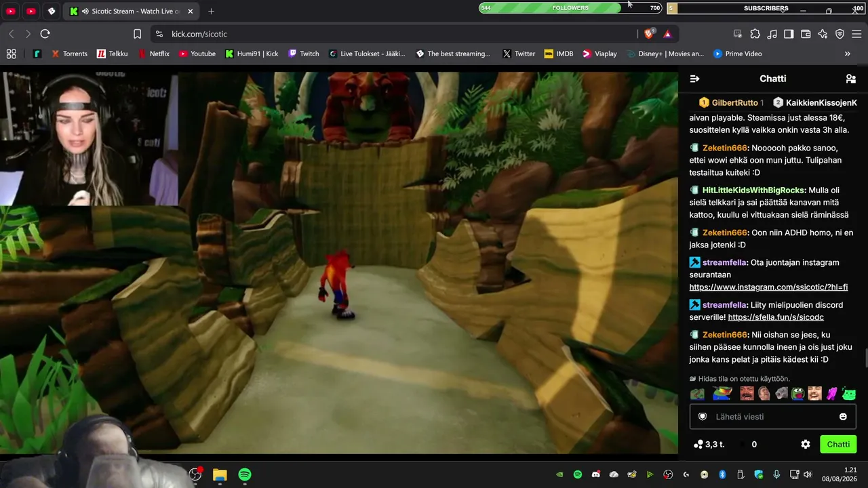The image size is (868, 488).
Task: Insert the open-mouth Pepe emote
Action: (798, 394)
